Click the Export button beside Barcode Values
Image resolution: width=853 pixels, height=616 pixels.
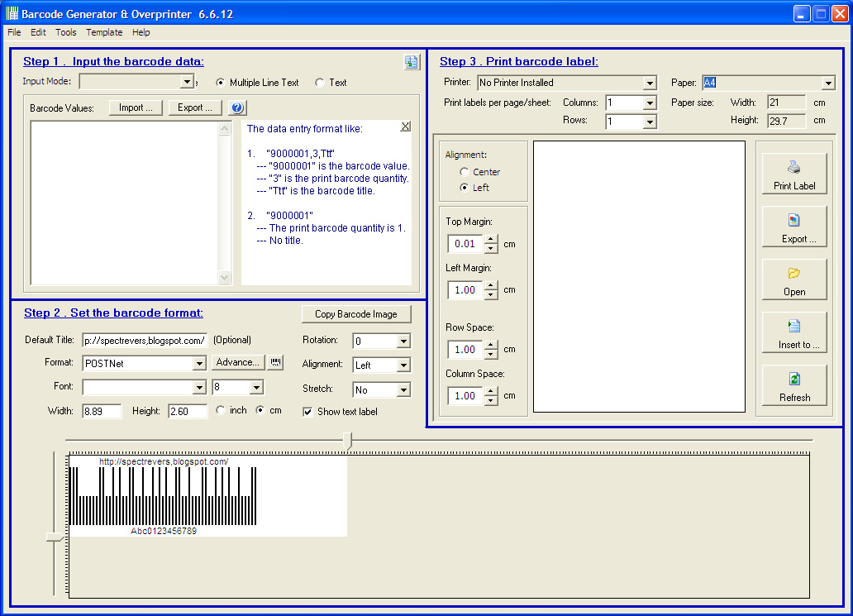pos(195,107)
